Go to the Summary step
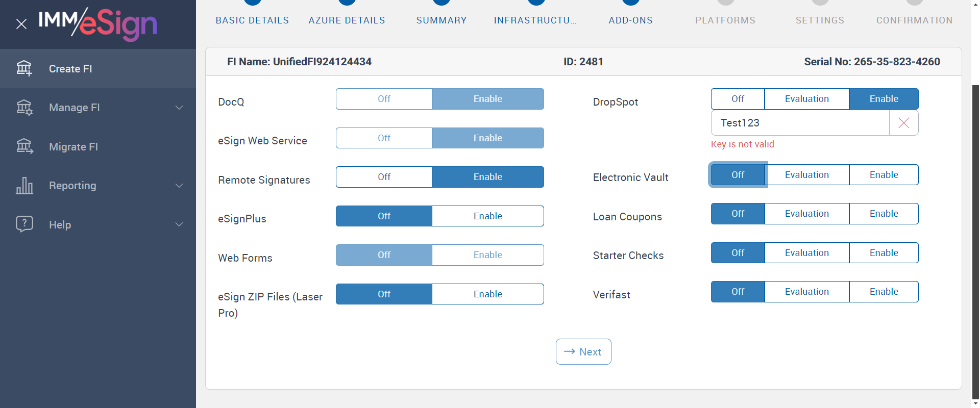 tap(442, 20)
